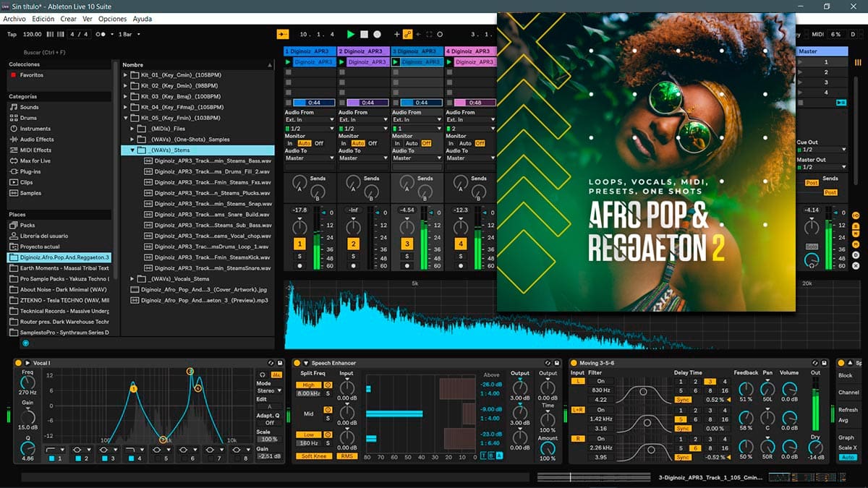Image resolution: width=868 pixels, height=488 pixels.
Task: Open the Drums category in the browser
Action: point(28,118)
